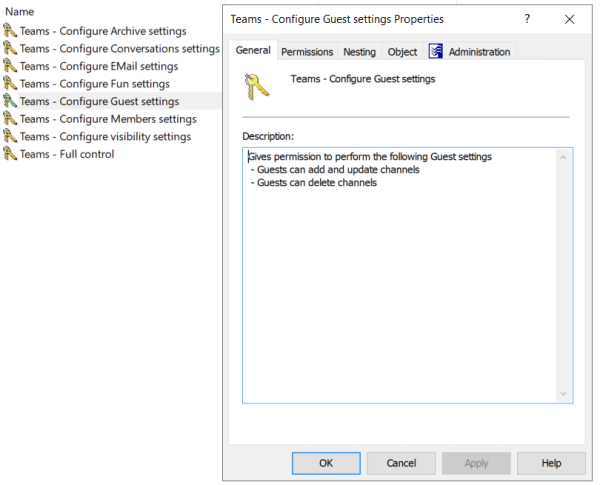Click the Administration tab icon
This screenshot has width=600, height=485.
click(x=435, y=51)
